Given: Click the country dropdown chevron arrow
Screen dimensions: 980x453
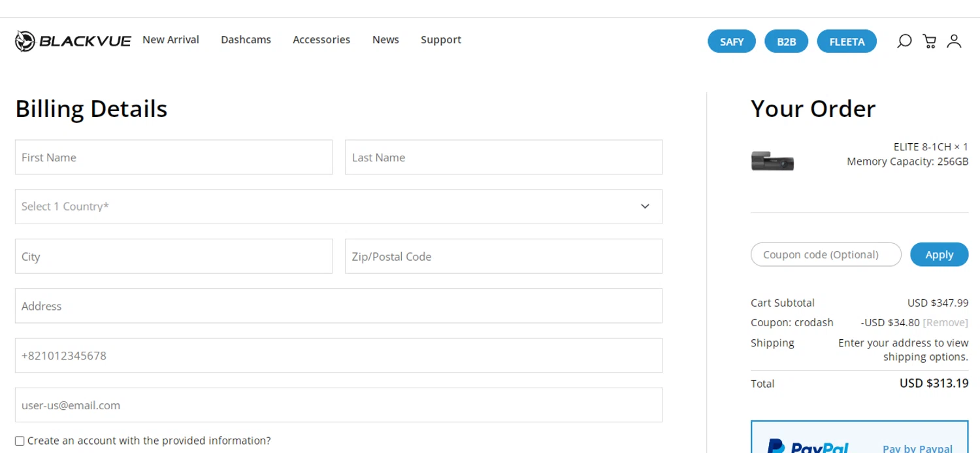Looking at the screenshot, I should [645, 207].
